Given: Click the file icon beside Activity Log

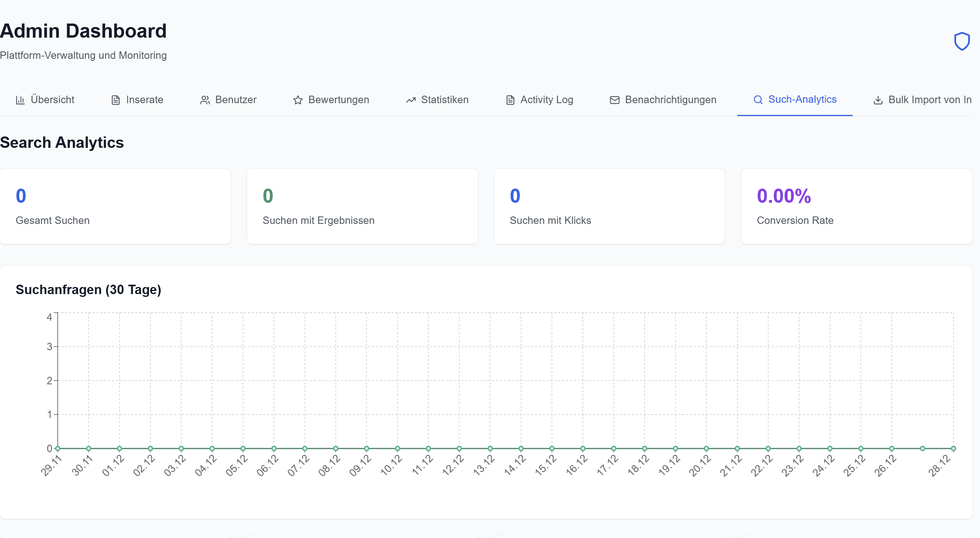Looking at the screenshot, I should (x=510, y=100).
